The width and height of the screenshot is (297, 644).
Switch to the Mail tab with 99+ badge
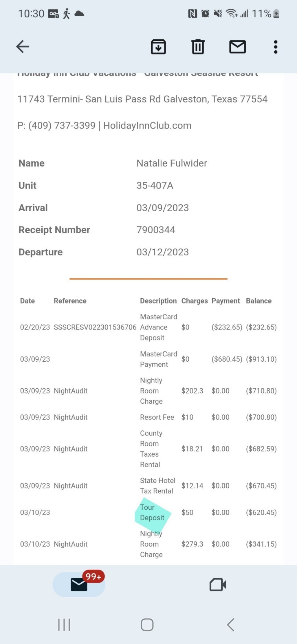79,584
